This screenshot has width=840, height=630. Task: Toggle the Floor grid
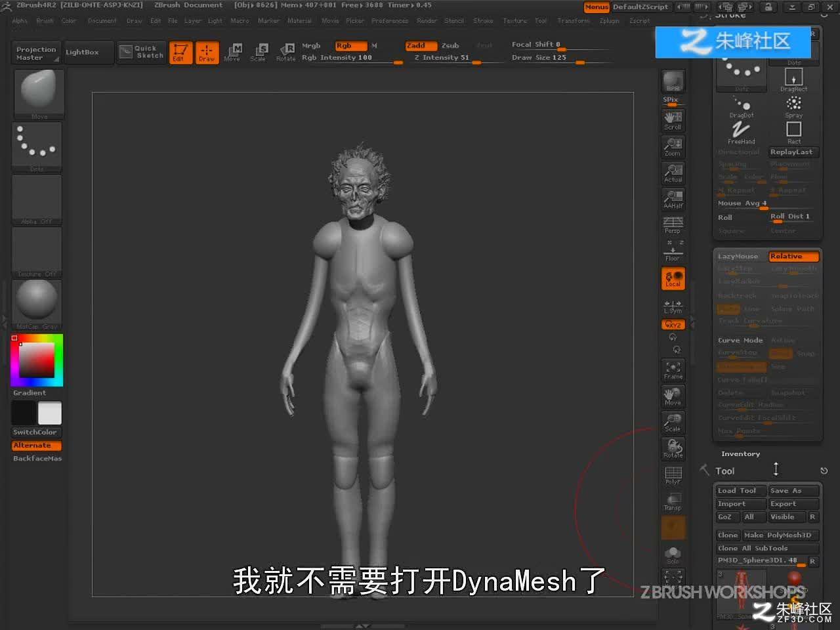(673, 251)
